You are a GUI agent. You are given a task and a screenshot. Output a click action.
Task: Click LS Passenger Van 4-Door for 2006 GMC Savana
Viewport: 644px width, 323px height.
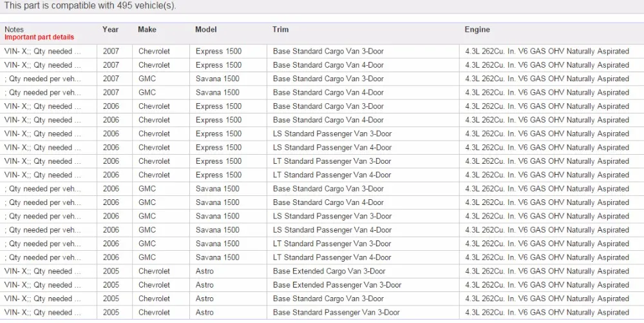click(x=332, y=230)
